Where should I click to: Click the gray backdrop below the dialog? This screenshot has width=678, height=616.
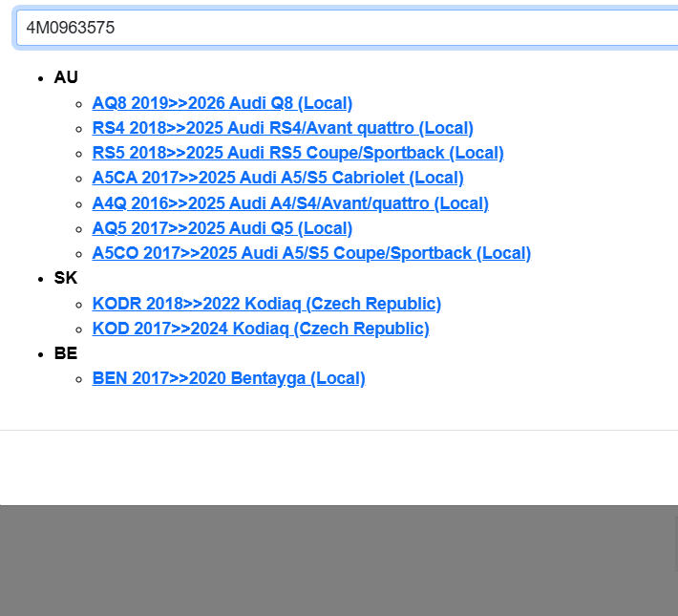[339, 563]
